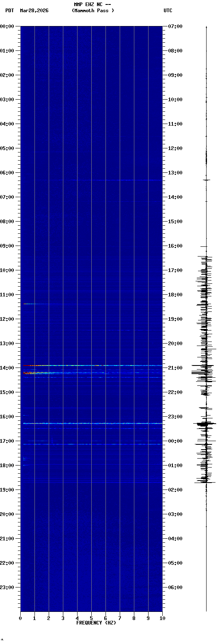Click the 5 Hz frequency tick label
Viewport: 224px width, 644px height.
[x=91, y=618]
